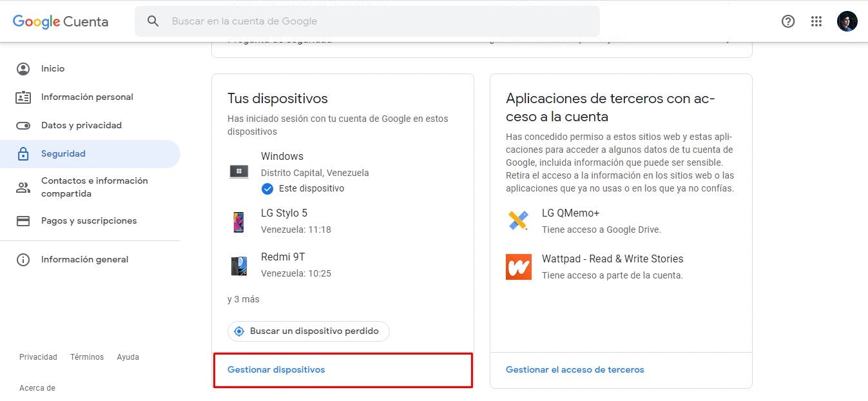This screenshot has height=401, width=868.
Task: Click the LG Stylo 5 phone icon
Action: pos(239,221)
